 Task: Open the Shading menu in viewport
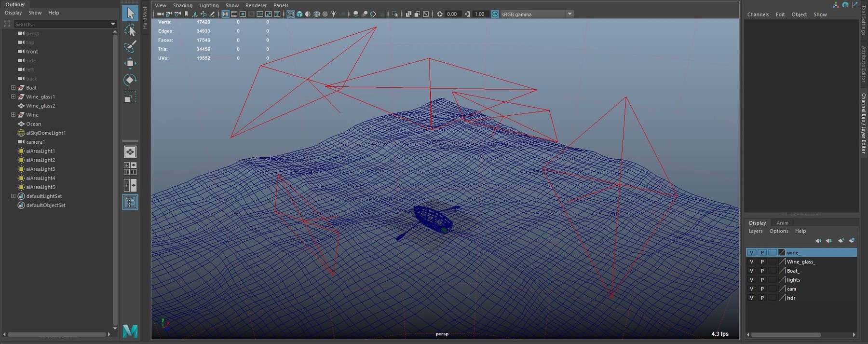tap(182, 5)
